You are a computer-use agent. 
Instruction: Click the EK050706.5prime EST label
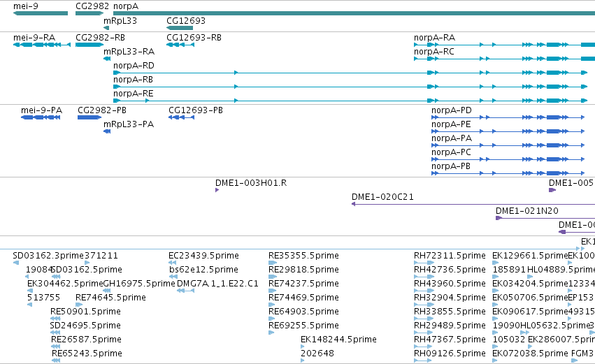[x=530, y=298]
